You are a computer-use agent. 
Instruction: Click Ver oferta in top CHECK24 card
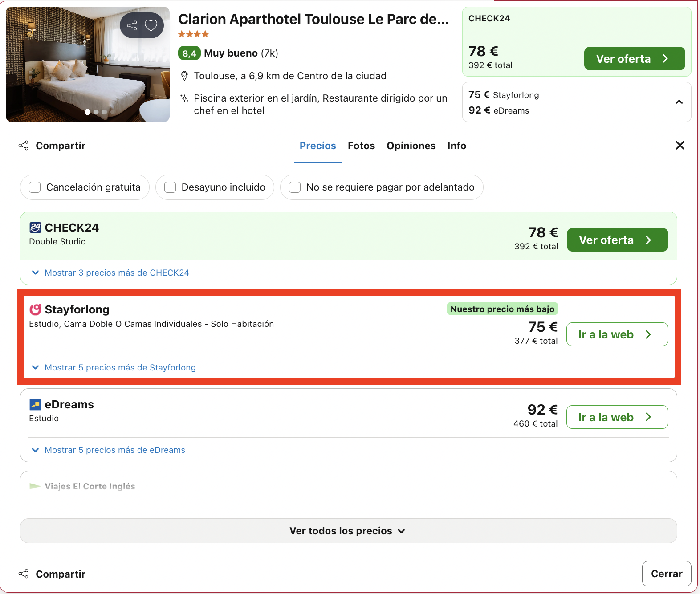pos(635,58)
